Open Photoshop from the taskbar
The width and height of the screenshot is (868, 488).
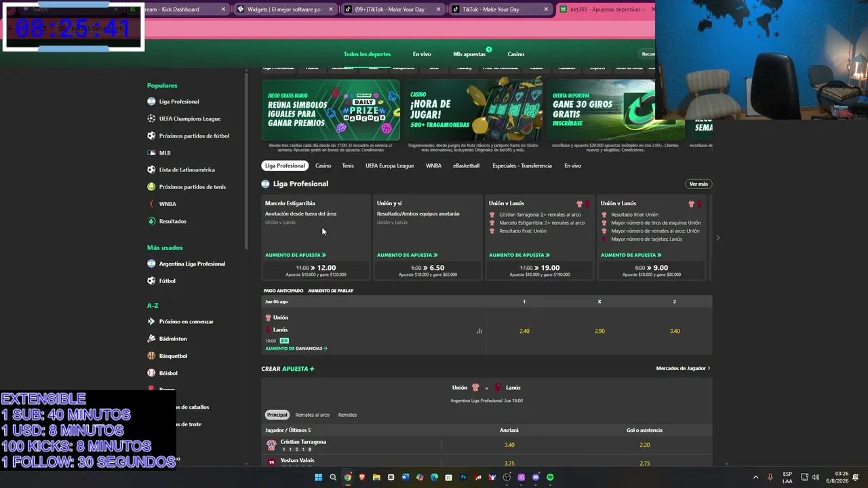pos(464,477)
